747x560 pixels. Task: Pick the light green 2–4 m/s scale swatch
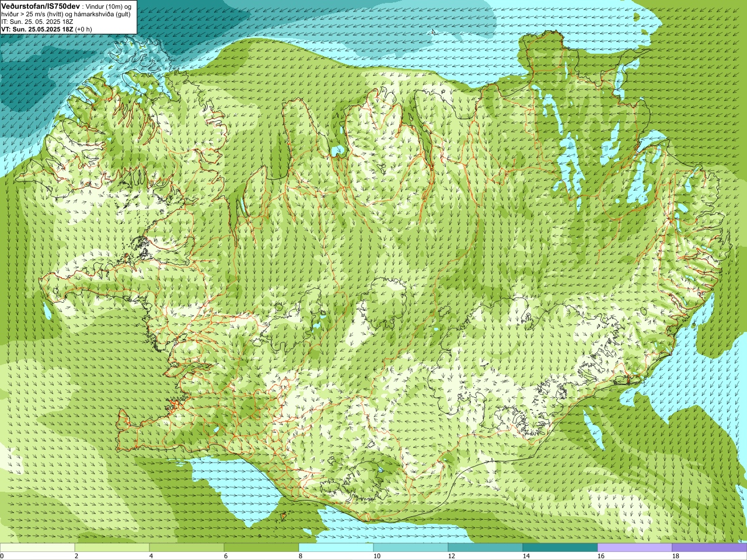tap(112, 548)
